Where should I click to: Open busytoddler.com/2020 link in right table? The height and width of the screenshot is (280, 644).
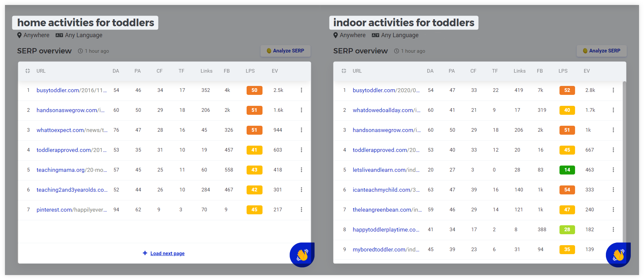[386, 90]
